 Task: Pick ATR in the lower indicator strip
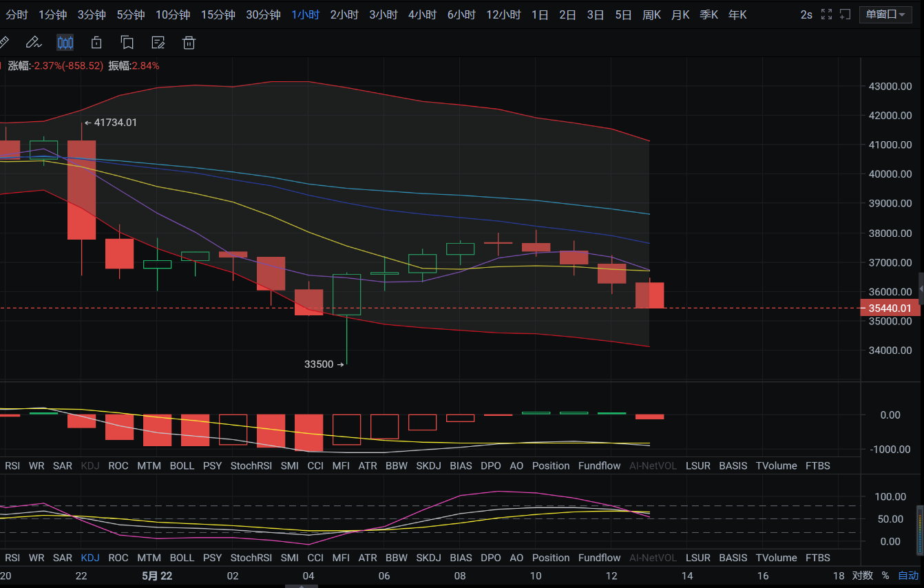pyautogui.click(x=368, y=558)
